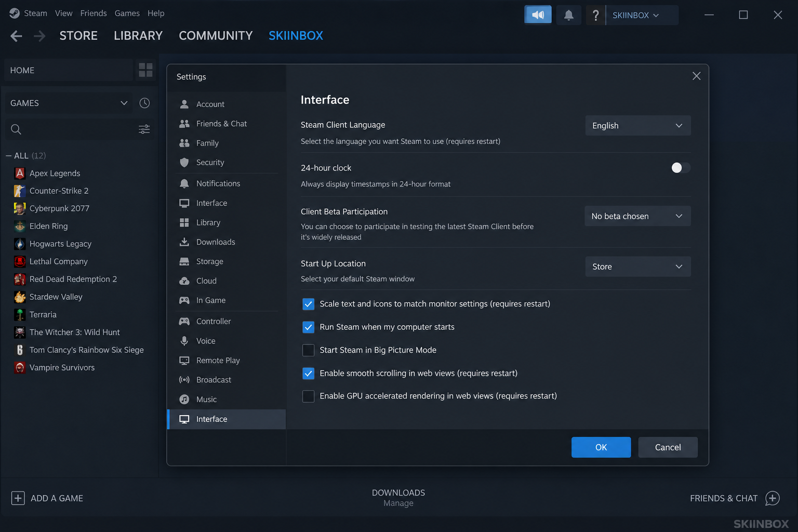Viewport: 798px width, 532px height.
Task: Click the library search magnifier icon
Action: (16, 129)
